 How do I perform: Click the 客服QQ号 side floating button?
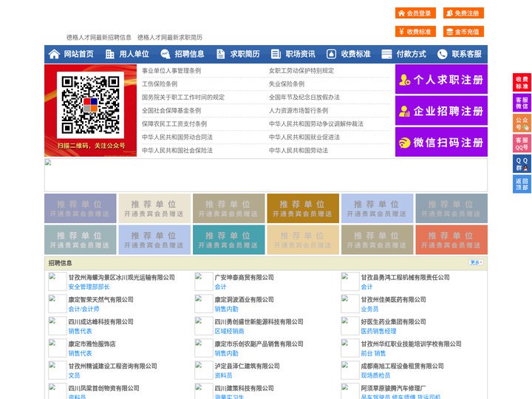(522, 143)
